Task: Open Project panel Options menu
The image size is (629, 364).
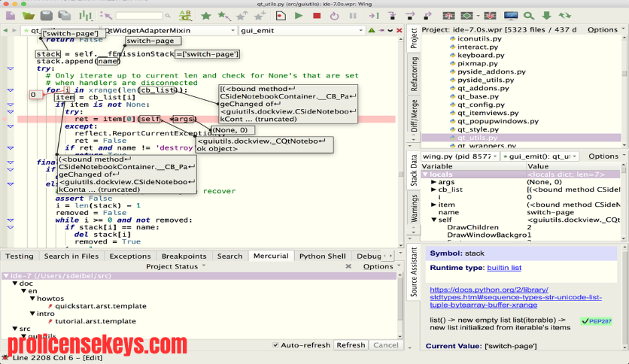Action: point(606,29)
